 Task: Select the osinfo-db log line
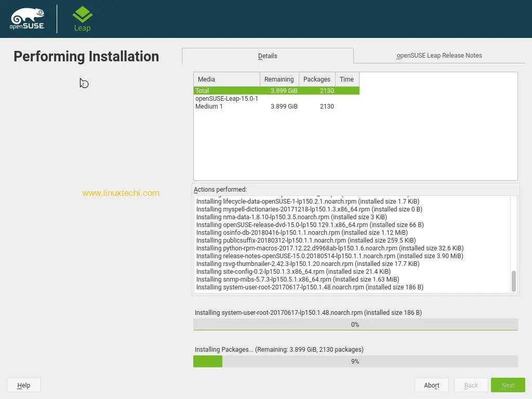(x=302, y=232)
